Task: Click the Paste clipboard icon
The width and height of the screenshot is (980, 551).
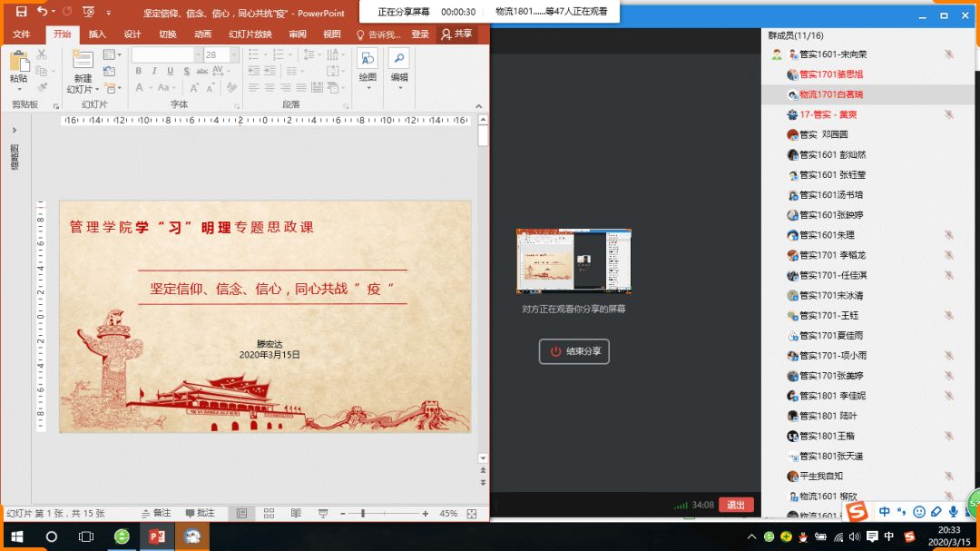Action: [x=18, y=64]
